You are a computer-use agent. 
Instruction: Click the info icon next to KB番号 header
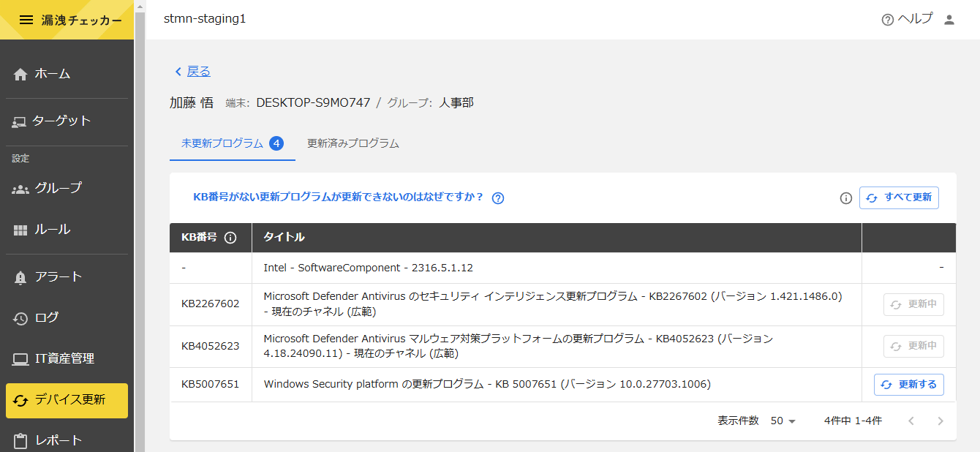(230, 238)
